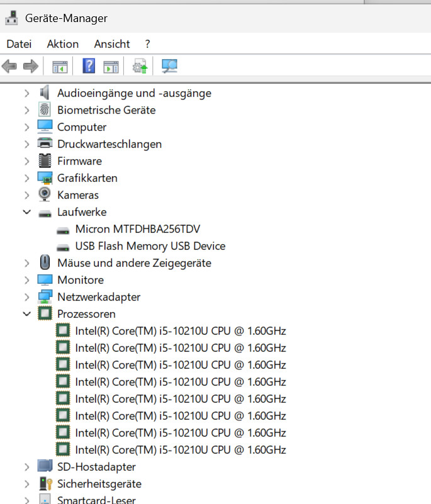The width and height of the screenshot is (431, 504).
Task: Open the Datei menu
Action: [x=19, y=44]
